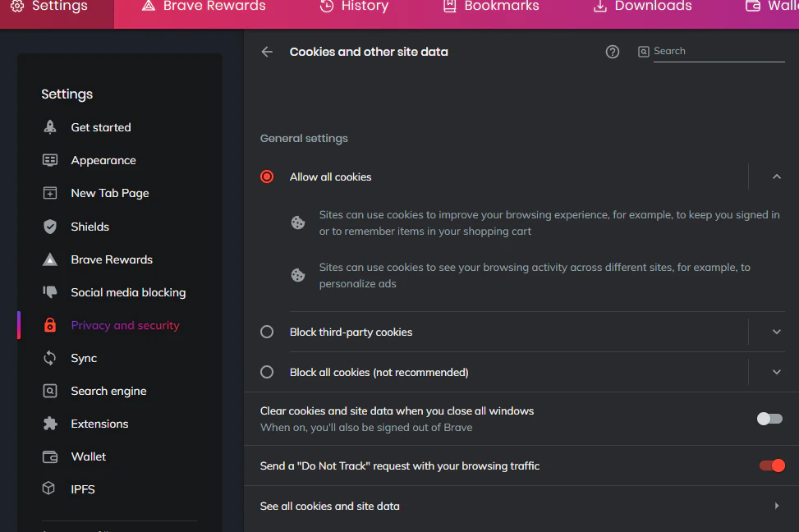Select Block all cookies radio button

267,372
